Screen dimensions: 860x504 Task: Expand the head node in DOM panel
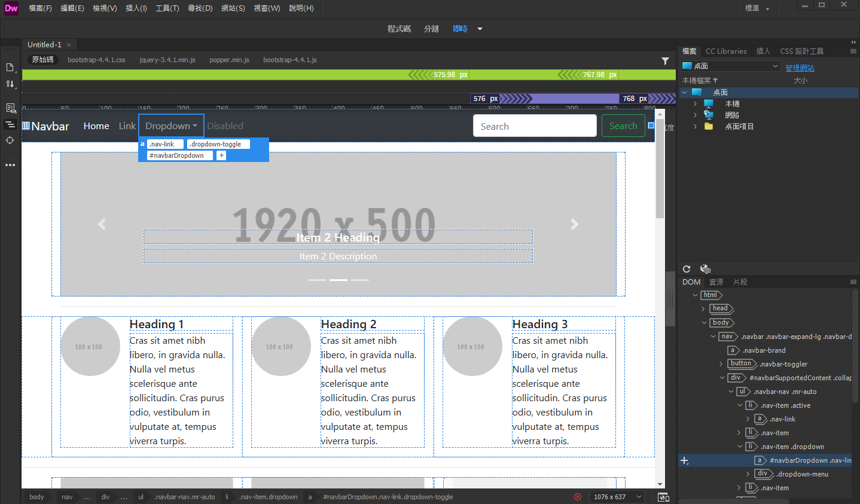(703, 308)
